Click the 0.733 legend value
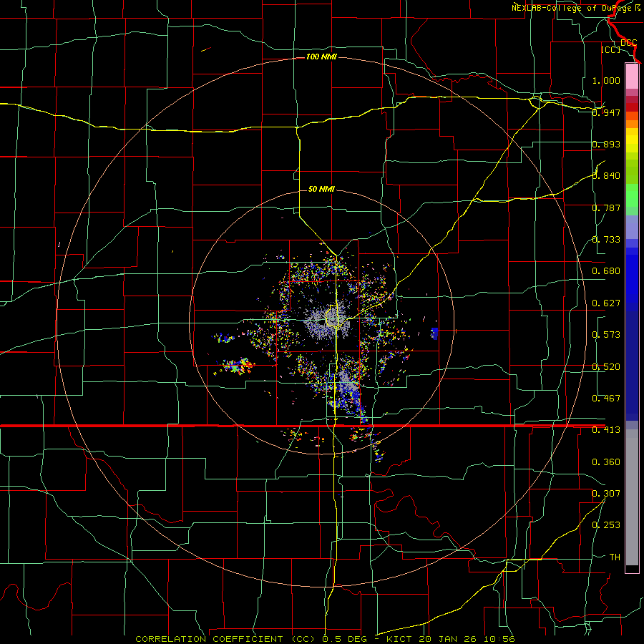 pyautogui.click(x=606, y=240)
